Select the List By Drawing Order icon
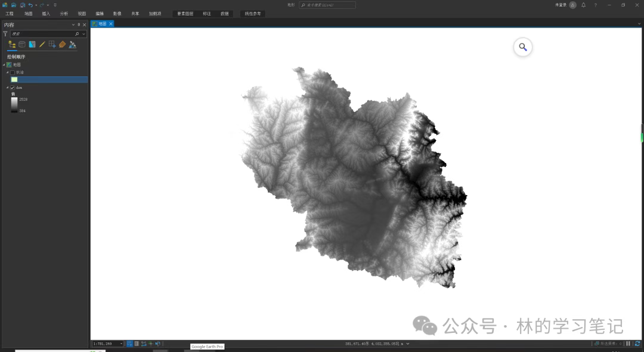This screenshot has height=352, width=644. pyautogui.click(x=12, y=44)
